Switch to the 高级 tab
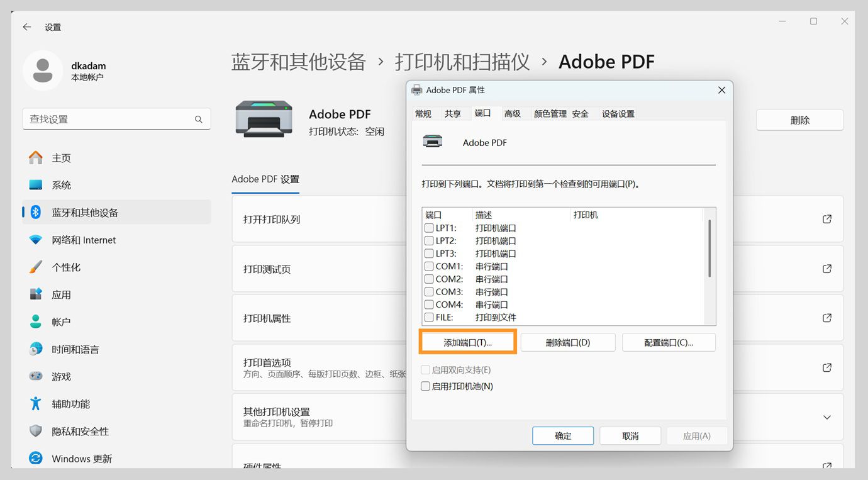The width and height of the screenshot is (868, 480). (x=513, y=113)
